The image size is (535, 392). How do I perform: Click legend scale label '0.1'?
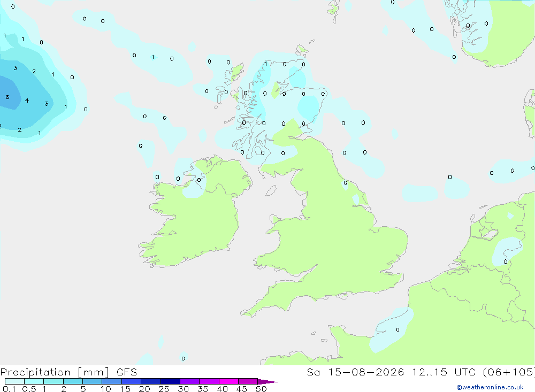pos(9,389)
